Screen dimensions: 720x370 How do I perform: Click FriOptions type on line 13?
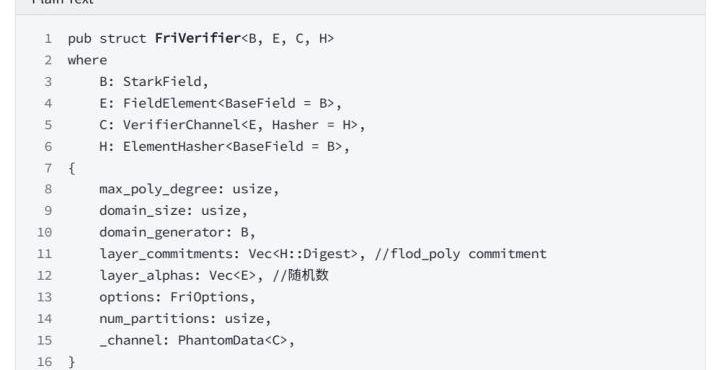pos(209,297)
